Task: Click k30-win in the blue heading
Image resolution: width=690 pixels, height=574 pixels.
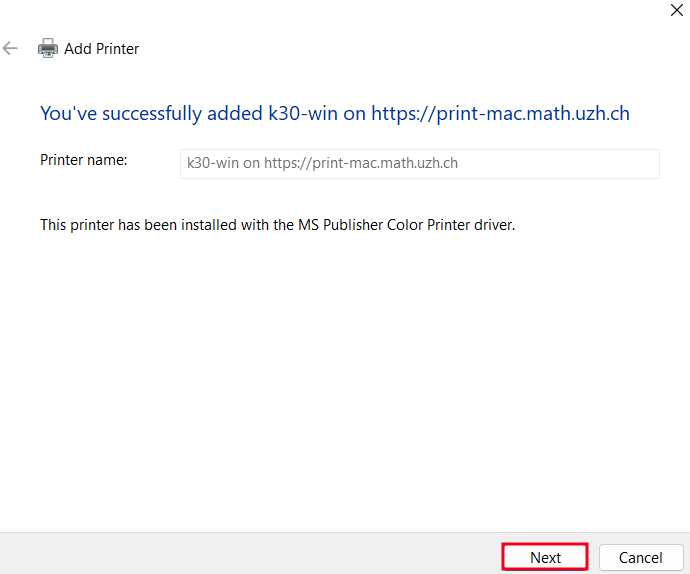Action: click(303, 114)
